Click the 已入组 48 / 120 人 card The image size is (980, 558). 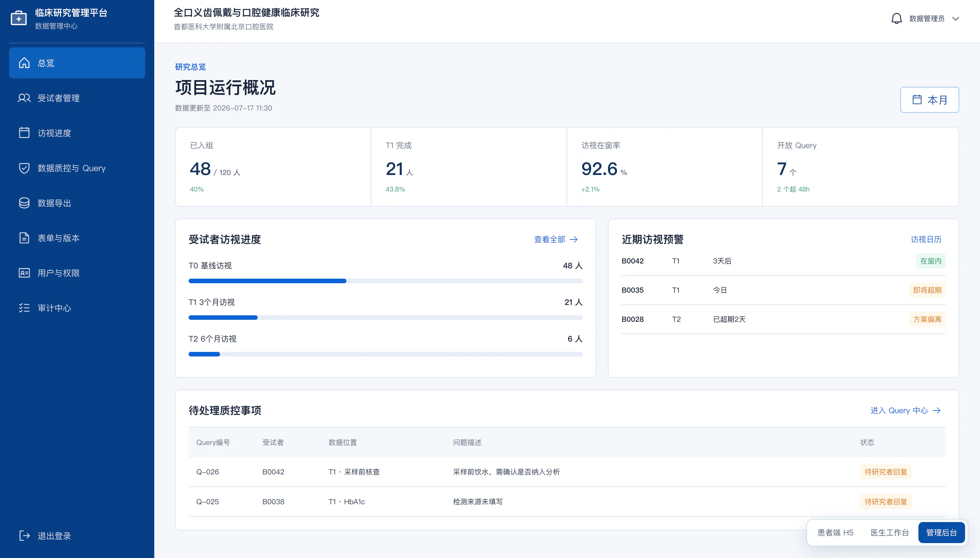(x=273, y=167)
